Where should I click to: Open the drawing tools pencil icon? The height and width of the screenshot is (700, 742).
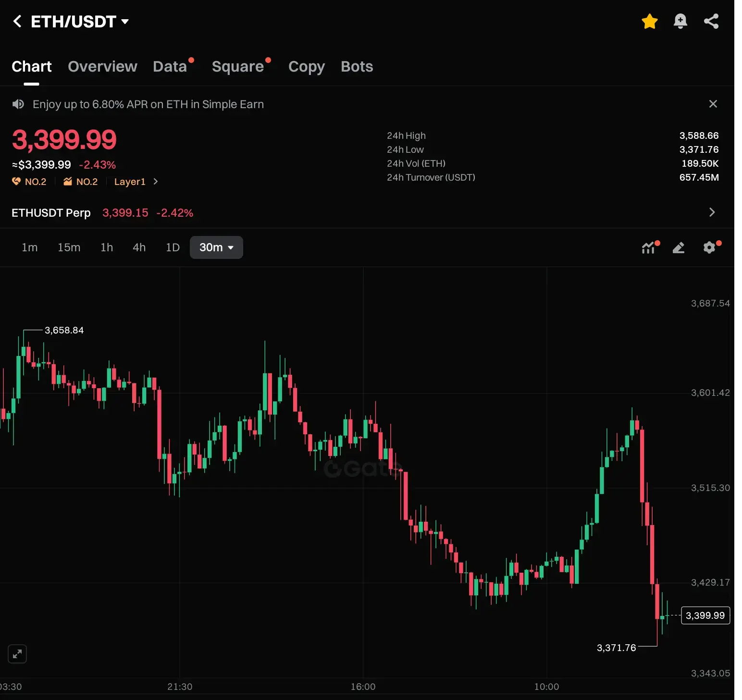point(679,247)
